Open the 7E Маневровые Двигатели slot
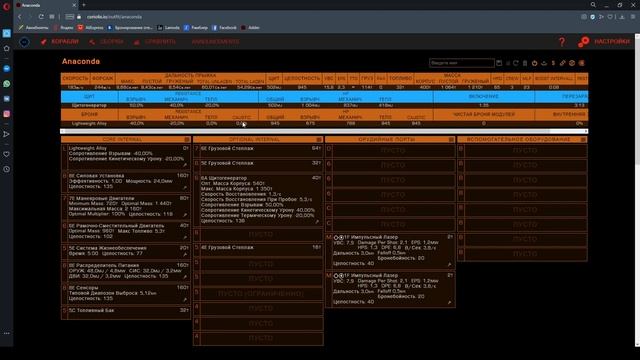This screenshot has height=360, width=640. coord(126,207)
